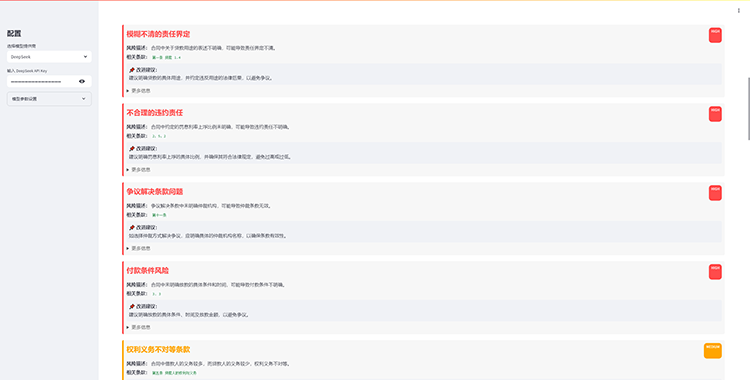Toggle API key visibility eye icon
750x380 pixels.
pos(82,81)
